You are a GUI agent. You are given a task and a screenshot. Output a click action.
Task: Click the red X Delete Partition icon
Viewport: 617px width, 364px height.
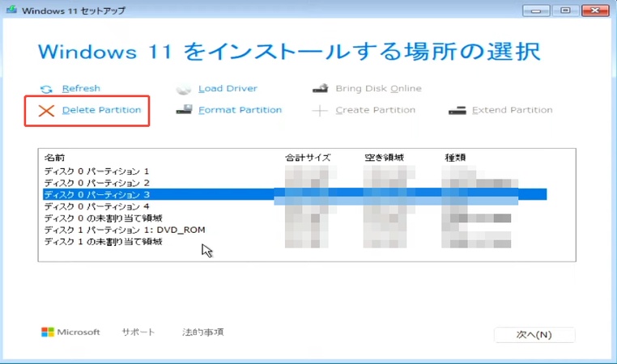(x=46, y=110)
